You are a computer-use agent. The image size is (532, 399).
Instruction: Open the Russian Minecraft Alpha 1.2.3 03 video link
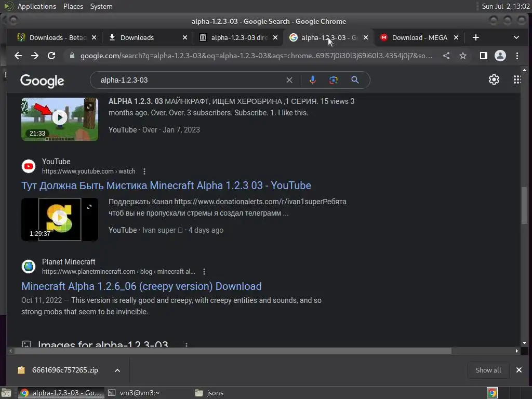(x=166, y=185)
